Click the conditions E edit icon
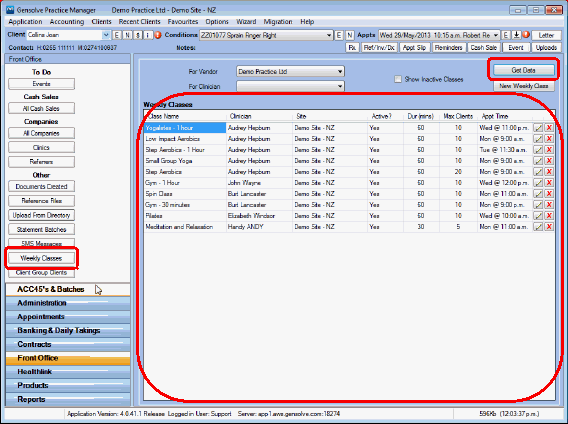This screenshot has width=568, height=424. click(x=339, y=35)
